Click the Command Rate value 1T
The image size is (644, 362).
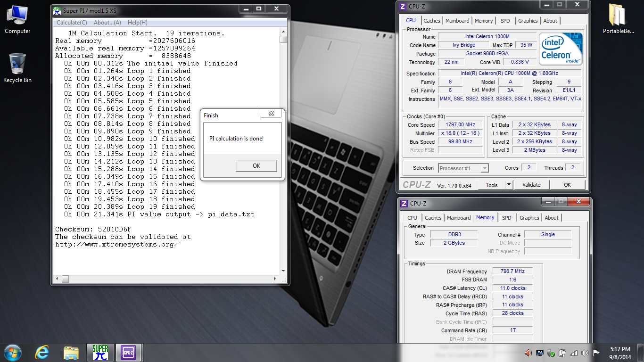tap(512, 330)
